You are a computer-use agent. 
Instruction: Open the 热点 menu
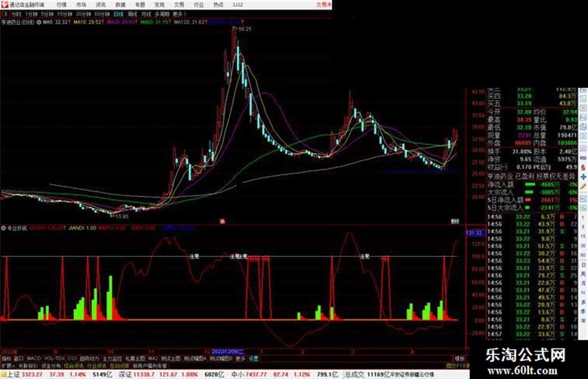tap(218, 5)
